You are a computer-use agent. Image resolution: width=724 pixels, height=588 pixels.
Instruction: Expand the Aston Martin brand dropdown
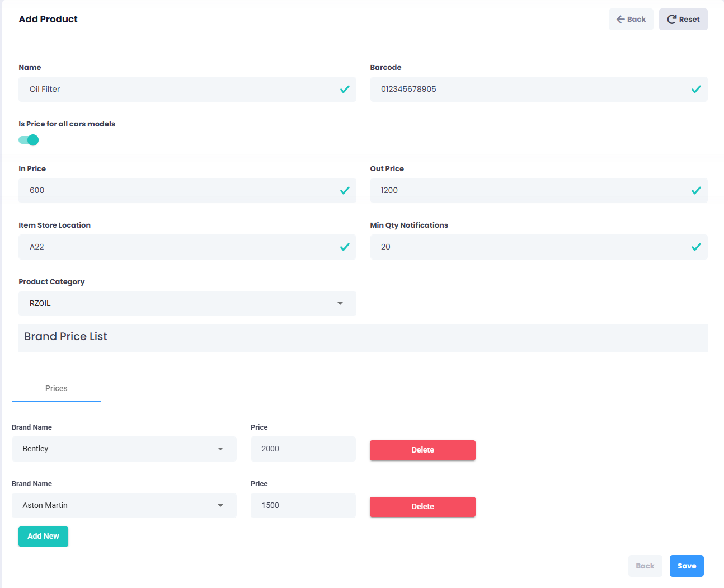[x=124, y=506]
